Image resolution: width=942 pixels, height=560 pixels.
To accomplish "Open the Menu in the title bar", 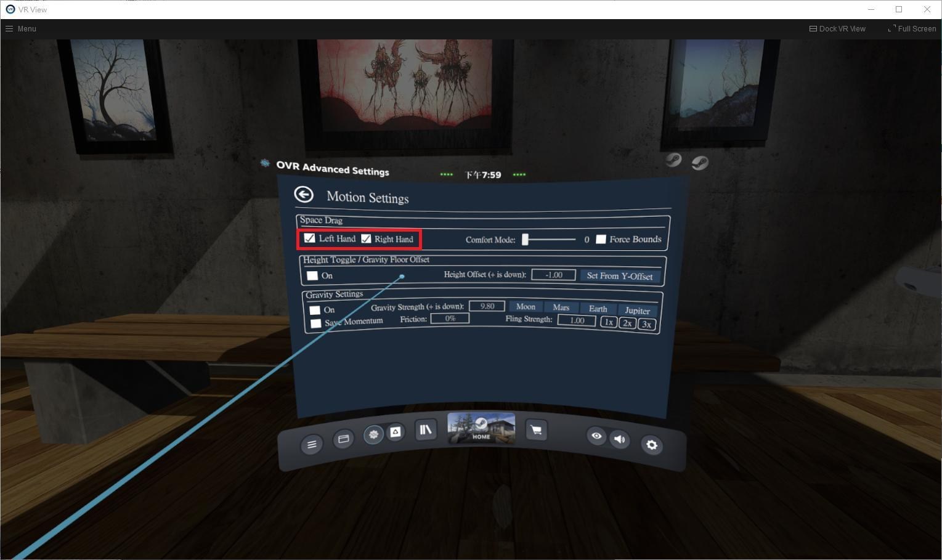I will click(x=20, y=28).
